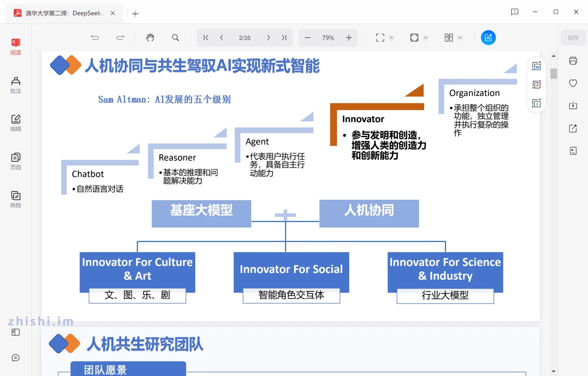Click the 行业大模型 label
Image resolution: width=588 pixels, height=376 pixels.
tap(445, 296)
